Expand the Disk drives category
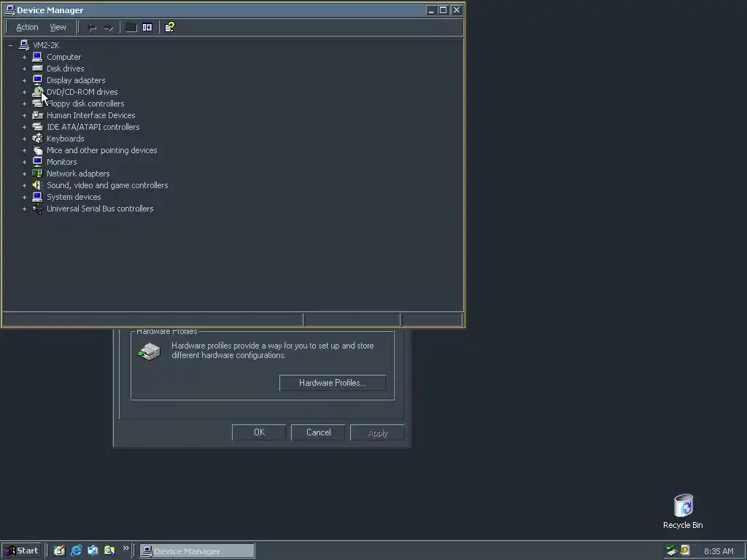The image size is (747, 560). [x=24, y=69]
